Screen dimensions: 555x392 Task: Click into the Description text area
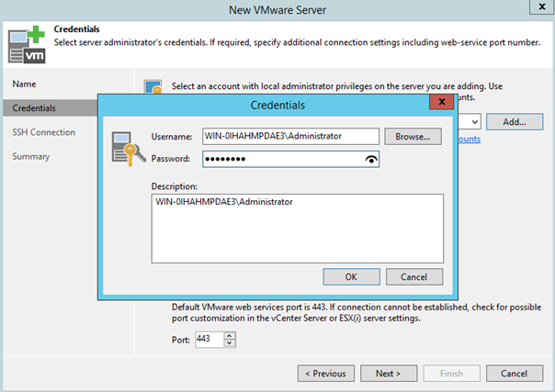pyautogui.click(x=298, y=229)
